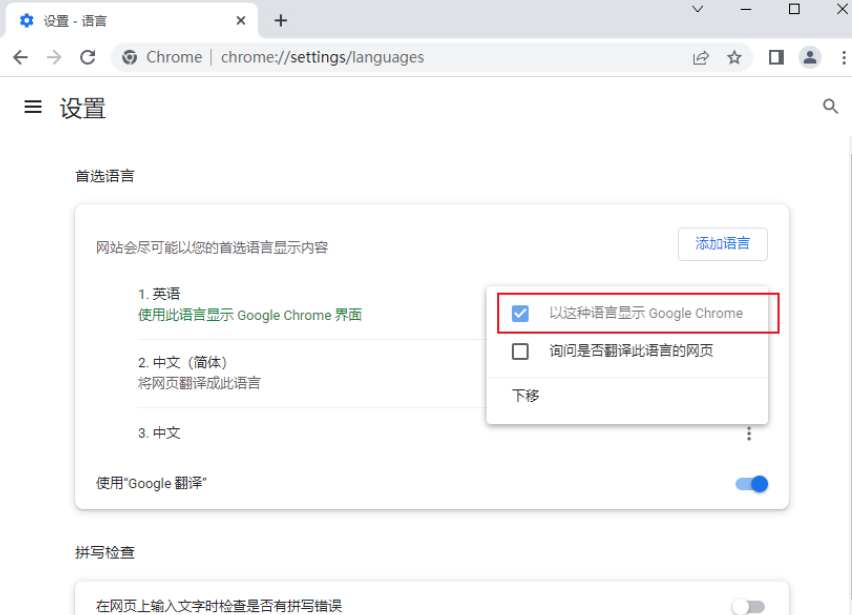Bookmark this page with the star icon

click(734, 57)
